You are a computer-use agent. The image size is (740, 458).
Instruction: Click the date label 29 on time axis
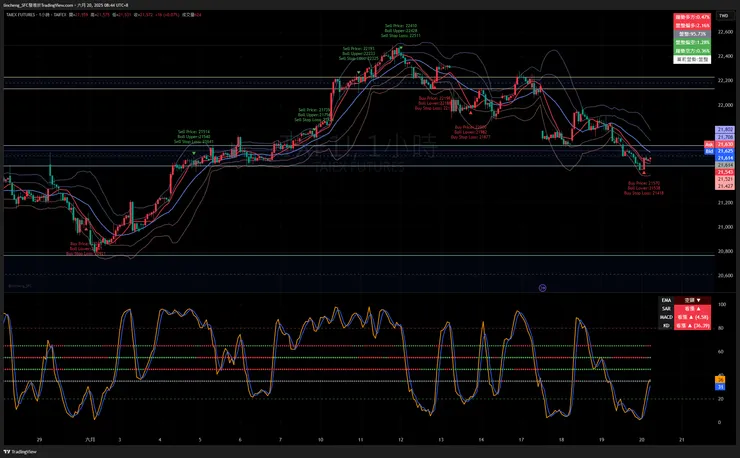[x=39, y=440]
